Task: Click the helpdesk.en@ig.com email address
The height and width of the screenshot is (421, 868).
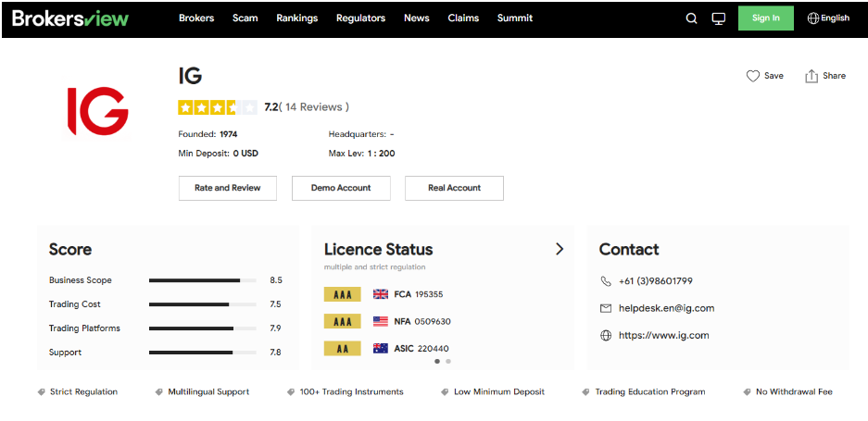Action: click(666, 308)
